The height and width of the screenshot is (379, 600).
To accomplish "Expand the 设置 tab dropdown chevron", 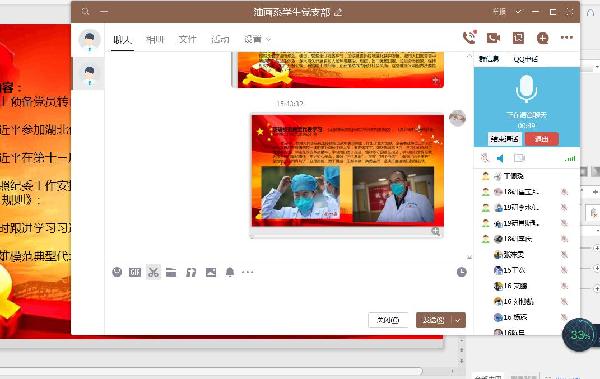I will (x=268, y=39).
